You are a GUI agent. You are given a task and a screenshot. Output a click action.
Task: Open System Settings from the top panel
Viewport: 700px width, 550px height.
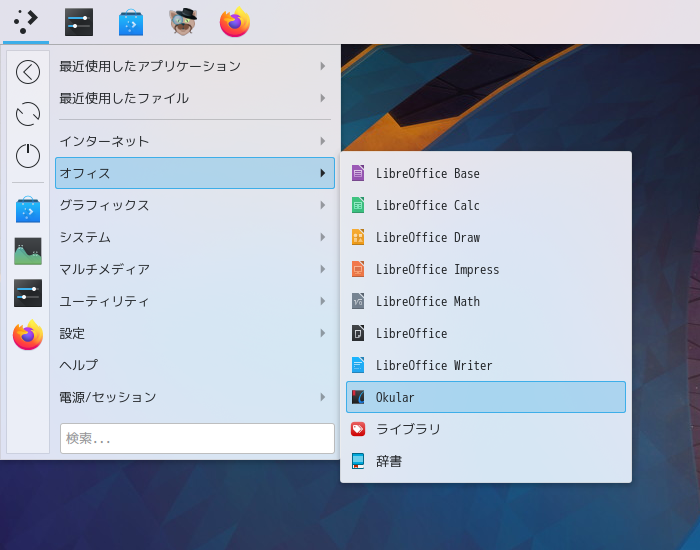point(79,22)
